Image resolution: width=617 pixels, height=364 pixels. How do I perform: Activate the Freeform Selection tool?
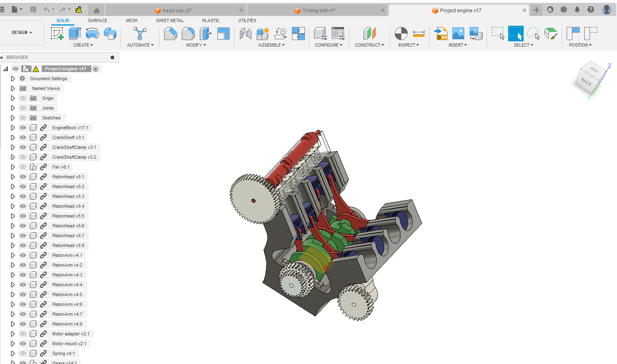[x=533, y=34]
